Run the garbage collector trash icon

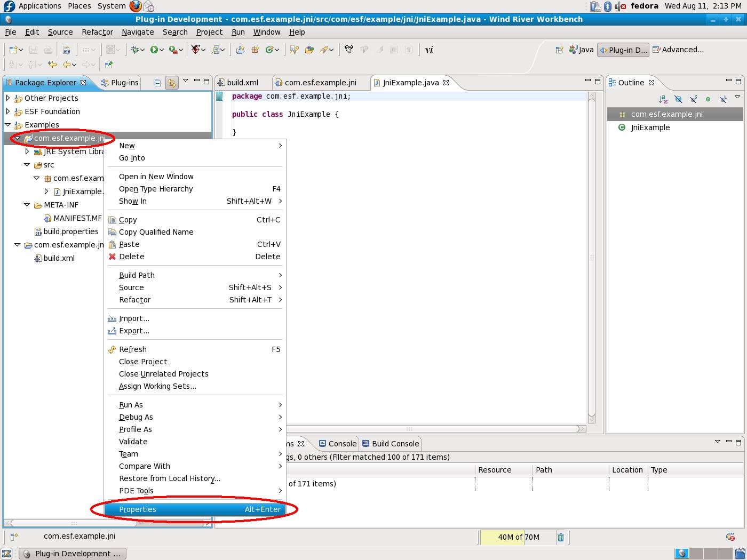pyautogui.click(x=561, y=537)
